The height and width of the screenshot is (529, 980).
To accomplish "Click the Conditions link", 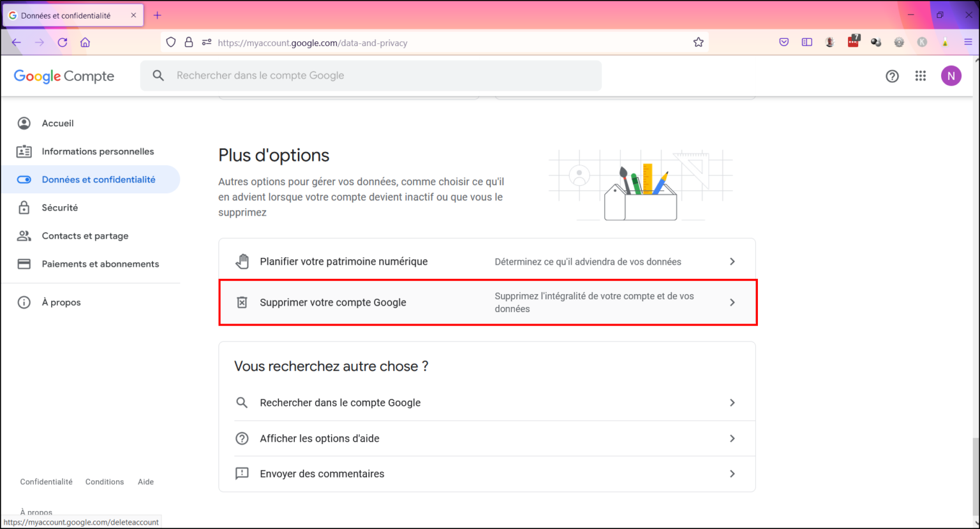I will tap(105, 481).
